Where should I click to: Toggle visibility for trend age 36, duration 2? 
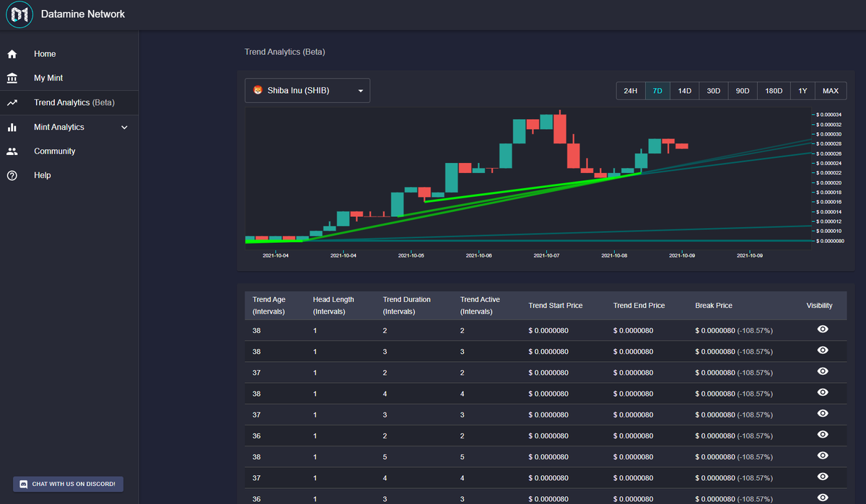point(822,435)
